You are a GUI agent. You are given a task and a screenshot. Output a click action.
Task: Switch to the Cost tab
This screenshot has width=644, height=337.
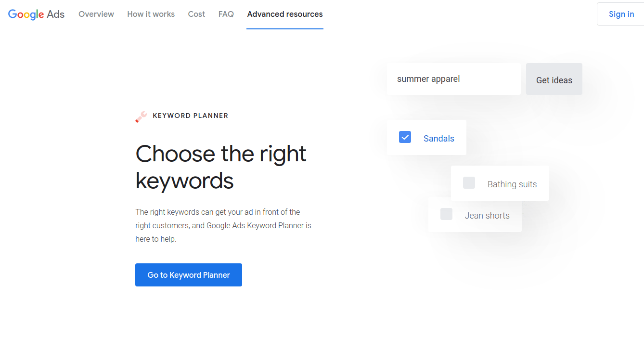click(196, 14)
